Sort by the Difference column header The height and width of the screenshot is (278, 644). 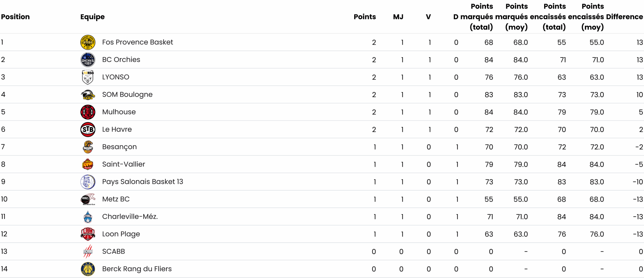click(x=624, y=17)
